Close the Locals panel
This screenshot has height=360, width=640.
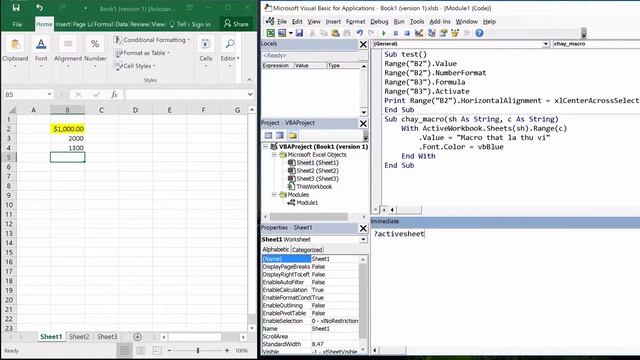(x=363, y=44)
